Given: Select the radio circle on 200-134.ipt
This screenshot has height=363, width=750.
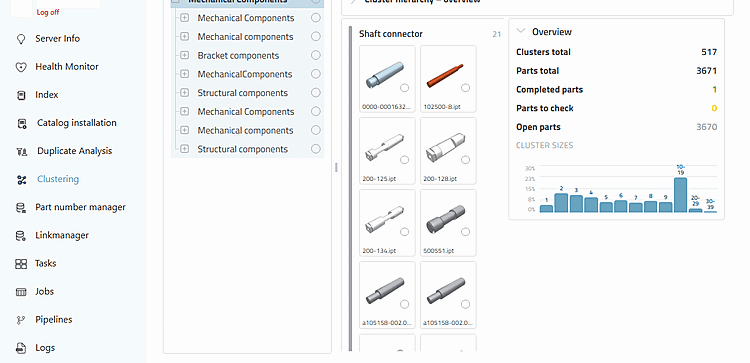Looking at the screenshot, I should click(x=404, y=232).
